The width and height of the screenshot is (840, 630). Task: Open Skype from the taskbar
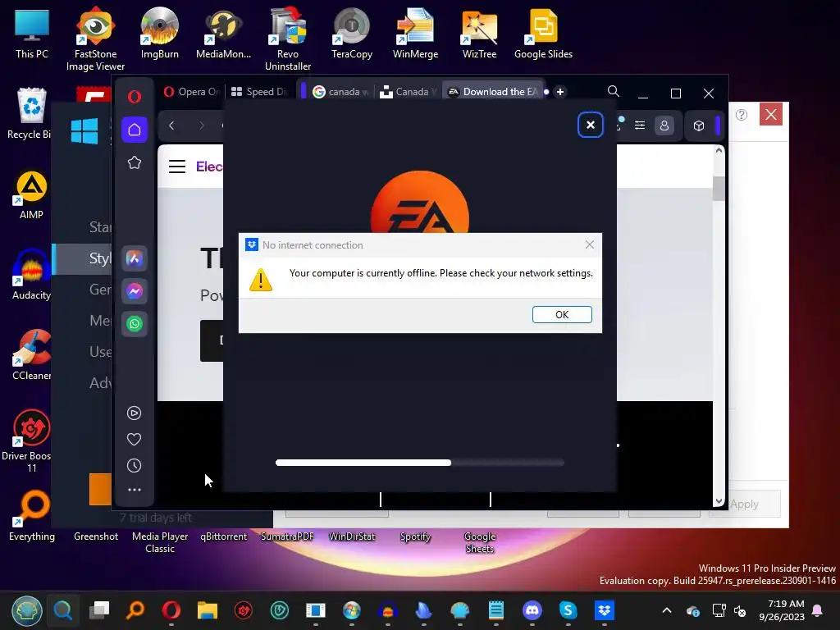coord(568,610)
